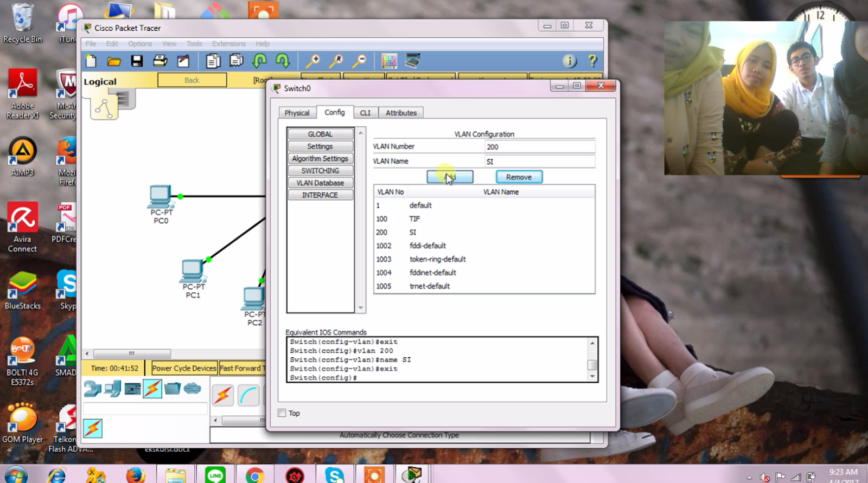Expand the SWITCHING config section

tap(320, 170)
